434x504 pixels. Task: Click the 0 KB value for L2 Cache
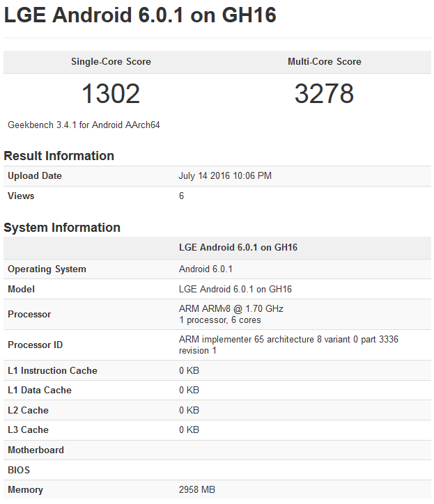click(189, 410)
